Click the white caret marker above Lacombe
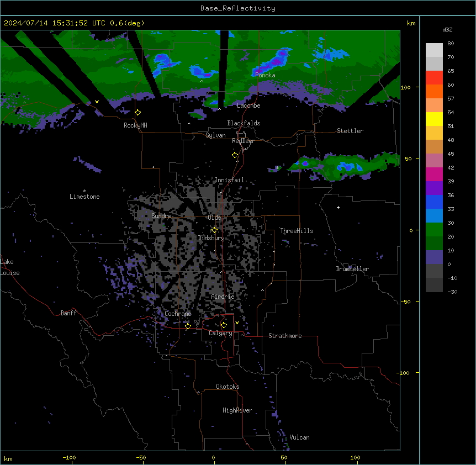The width and height of the screenshot is (476, 465). [219, 109]
